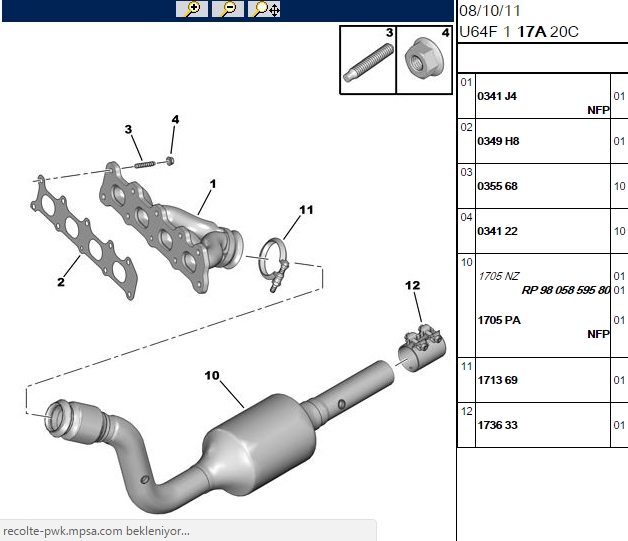Click italic part number 1705 NZ
The width and height of the screenshot is (628, 541).
pos(499,276)
